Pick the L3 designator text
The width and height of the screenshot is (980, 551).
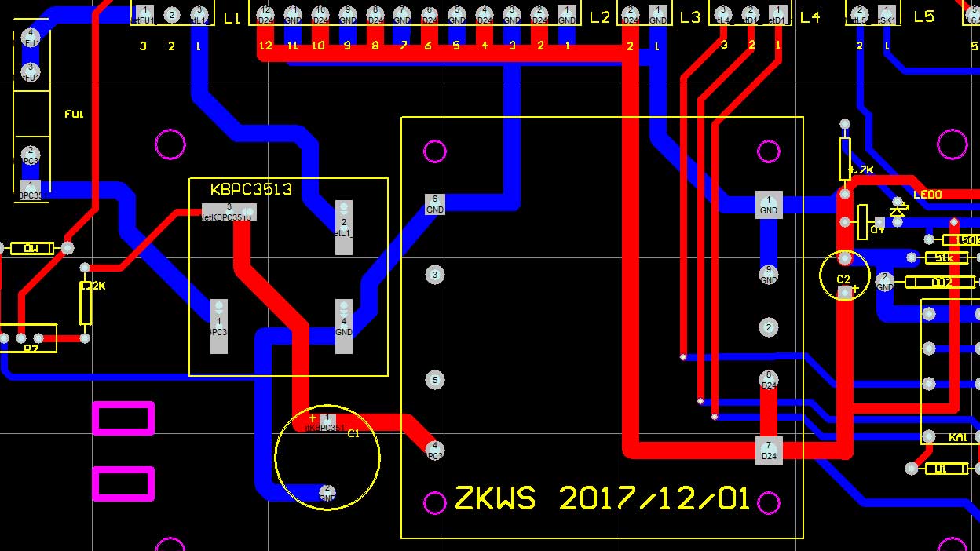tap(689, 17)
